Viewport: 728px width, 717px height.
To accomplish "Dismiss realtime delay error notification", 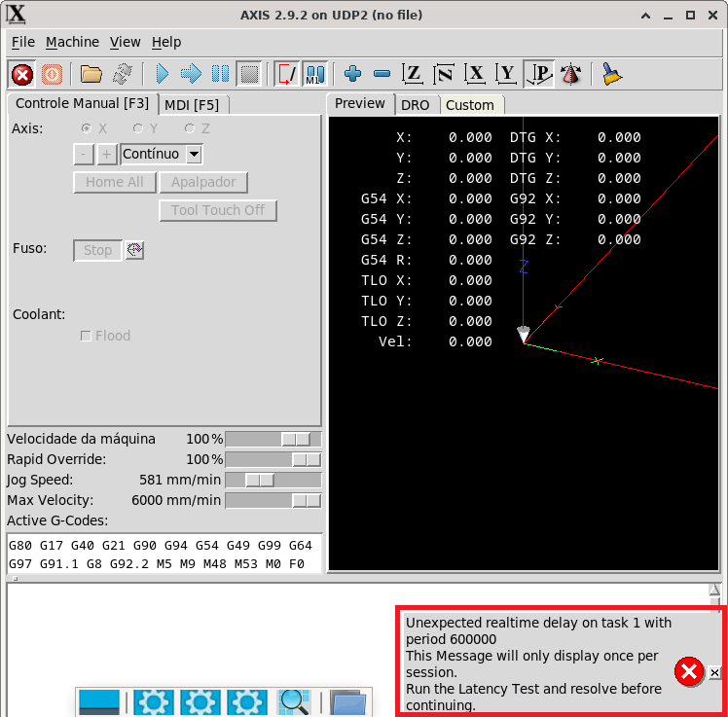I will (714, 672).
